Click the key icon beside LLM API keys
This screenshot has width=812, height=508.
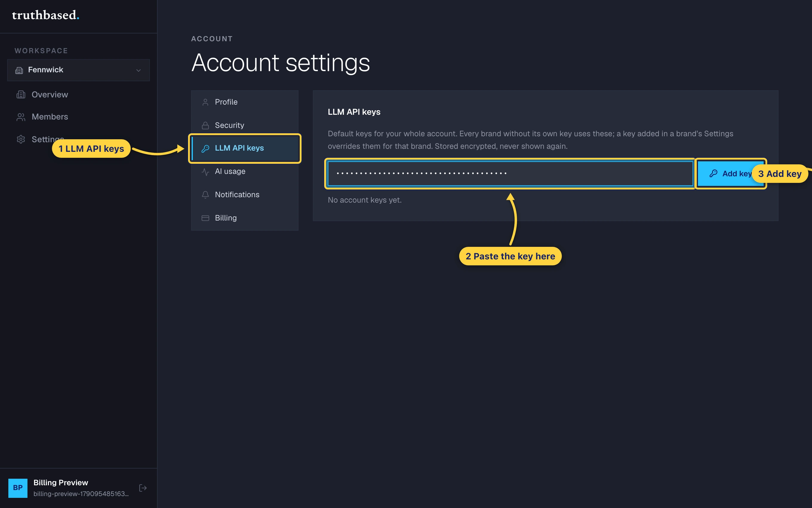[x=205, y=149]
